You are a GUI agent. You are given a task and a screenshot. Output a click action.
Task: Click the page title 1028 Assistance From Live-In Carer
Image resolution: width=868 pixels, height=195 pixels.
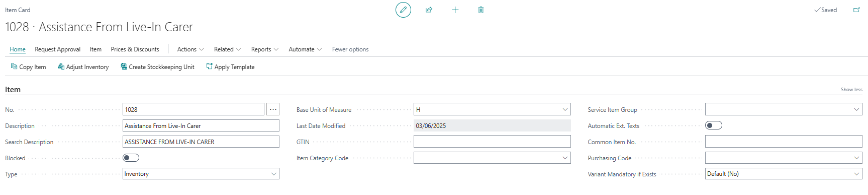click(99, 27)
